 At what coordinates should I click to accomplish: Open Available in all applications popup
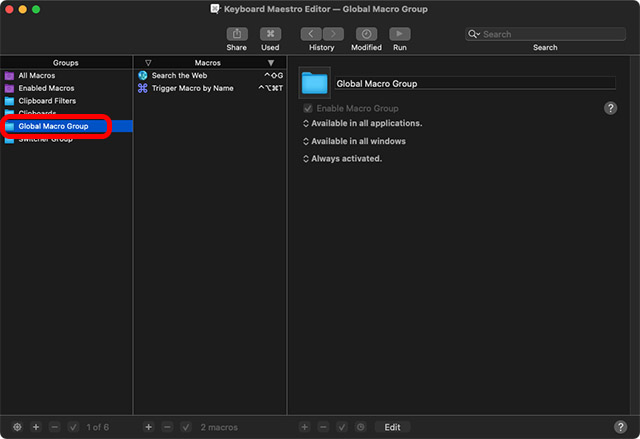point(362,123)
